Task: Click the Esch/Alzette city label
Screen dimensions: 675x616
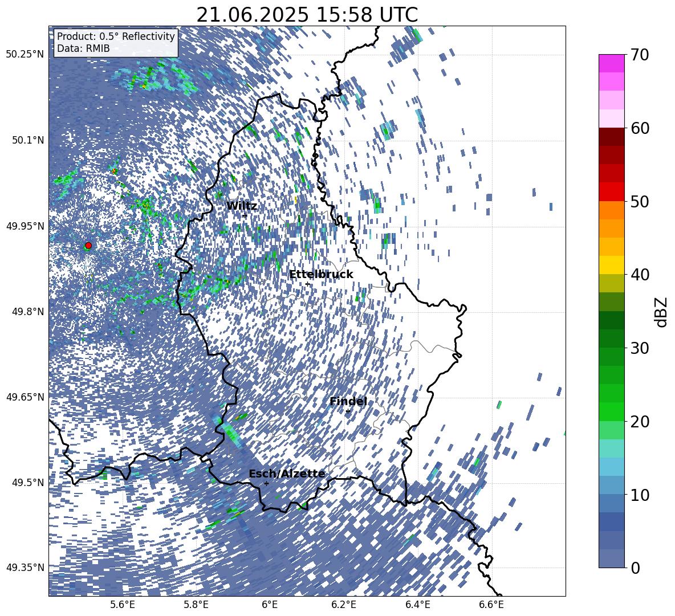Action: click(287, 474)
